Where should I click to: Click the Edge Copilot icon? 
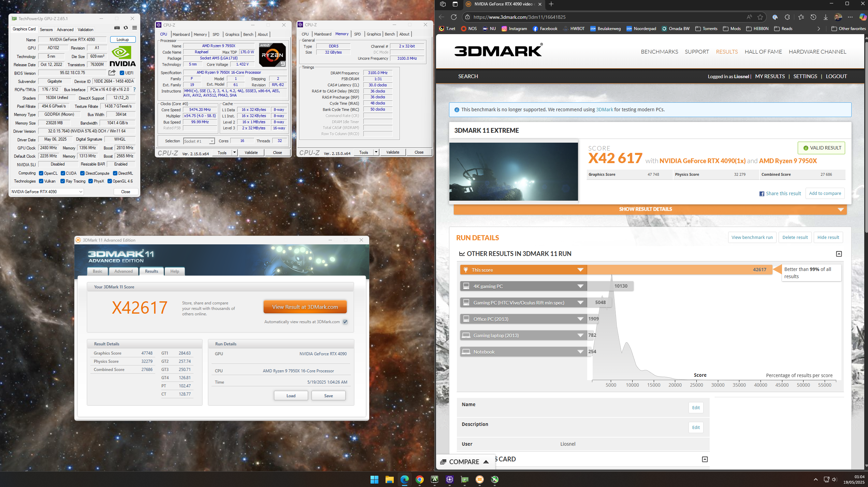point(863,17)
